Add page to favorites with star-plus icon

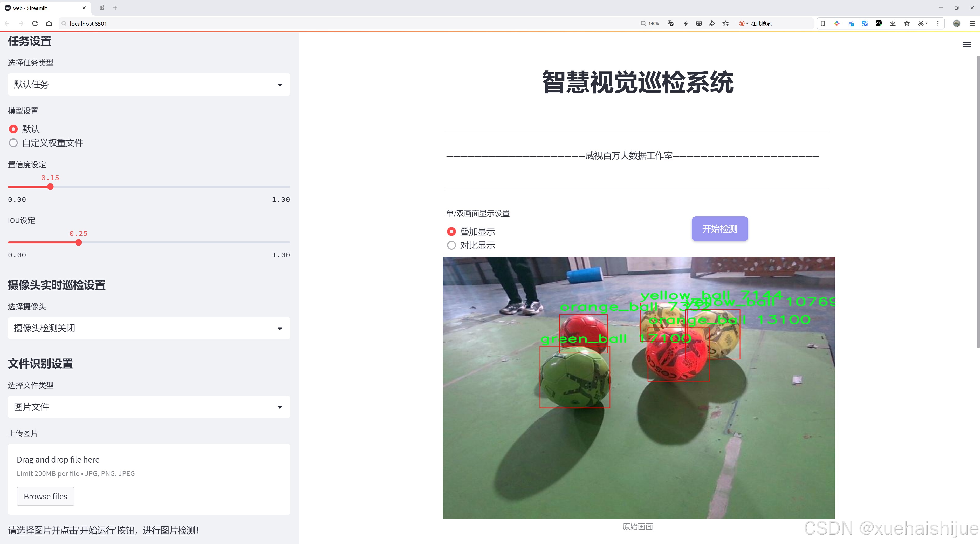pyautogui.click(x=726, y=23)
